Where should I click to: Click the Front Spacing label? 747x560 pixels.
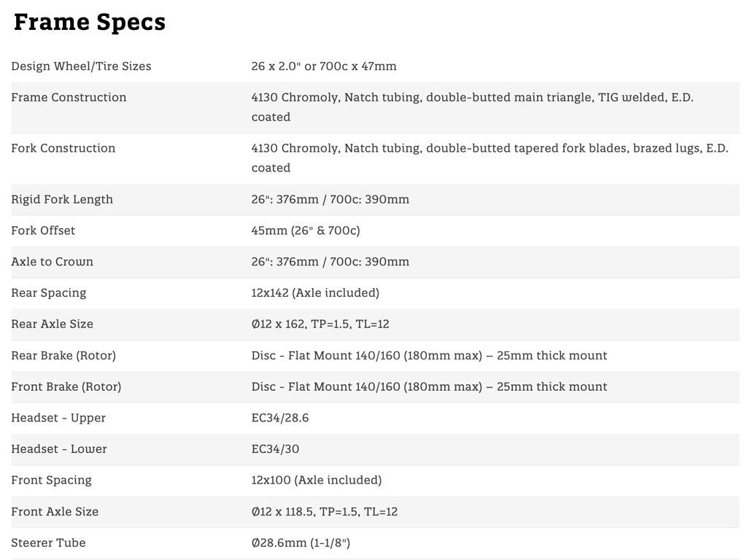51,481
